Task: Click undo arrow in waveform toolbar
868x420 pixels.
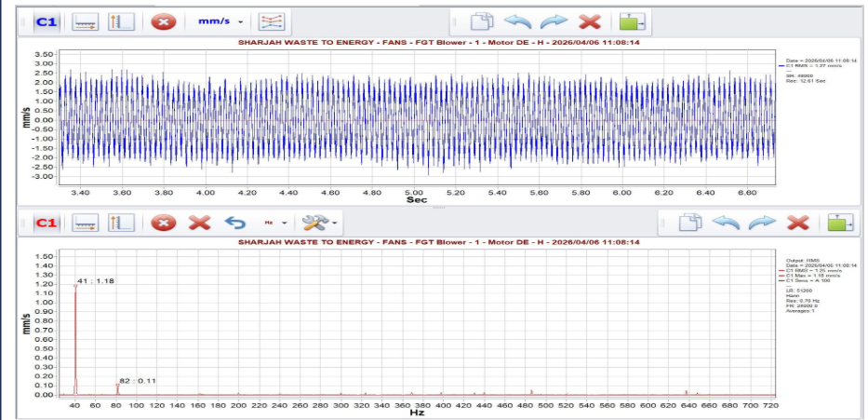Action: pyautogui.click(x=517, y=22)
